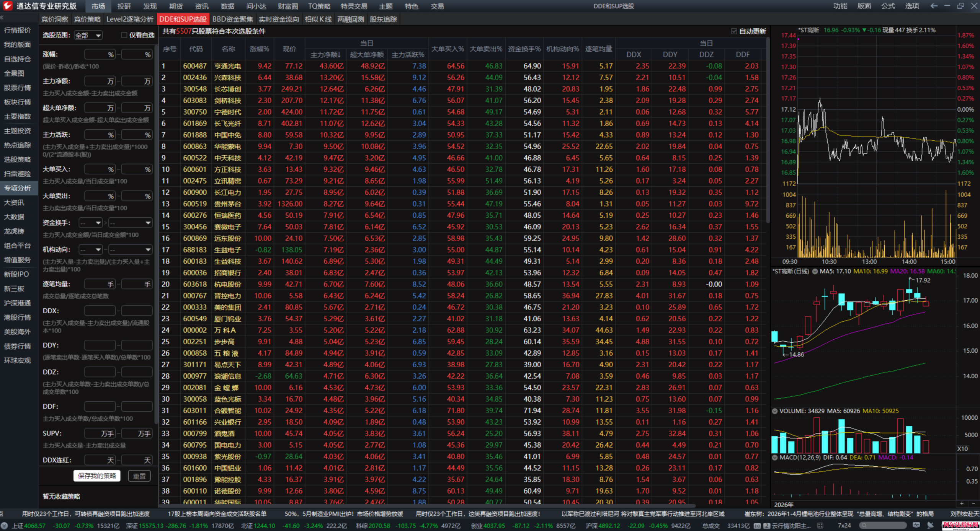
Task: Sort by the 涨幅% column header
Action: (260, 49)
